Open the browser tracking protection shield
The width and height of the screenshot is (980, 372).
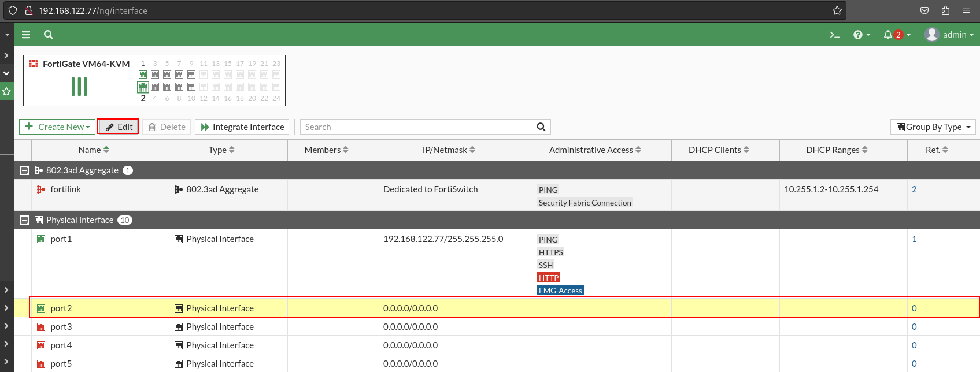click(13, 10)
